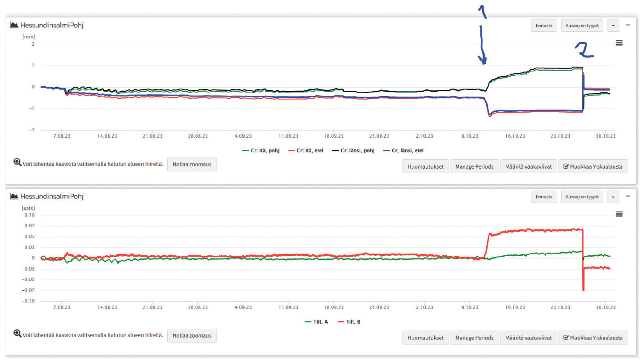Viewport: 644px width, 364px height.
Task: Open Huomautukset in the top panel
Action: tap(425, 166)
